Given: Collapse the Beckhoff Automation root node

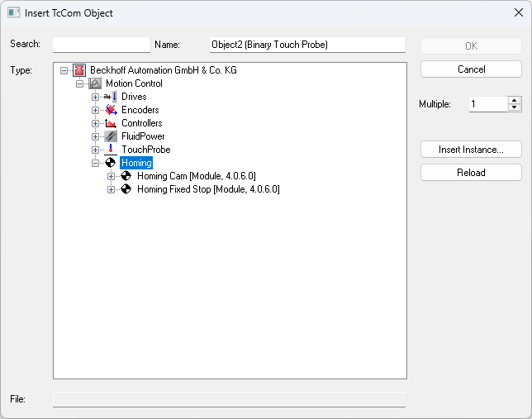Looking at the screenshot, I should coord(64,70).
